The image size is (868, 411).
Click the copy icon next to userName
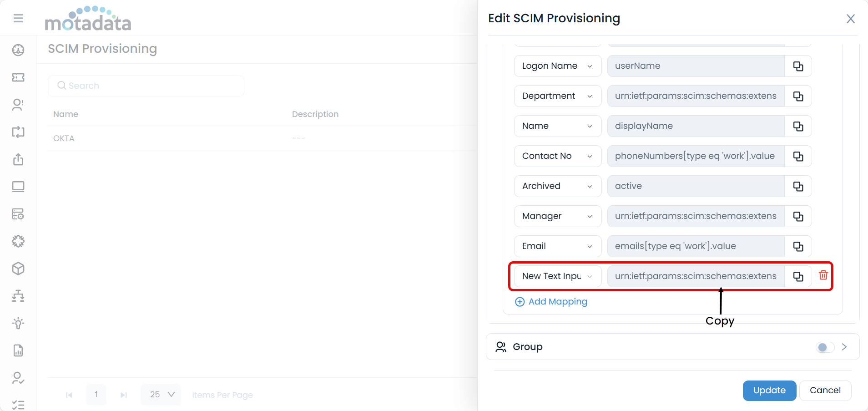798,66
